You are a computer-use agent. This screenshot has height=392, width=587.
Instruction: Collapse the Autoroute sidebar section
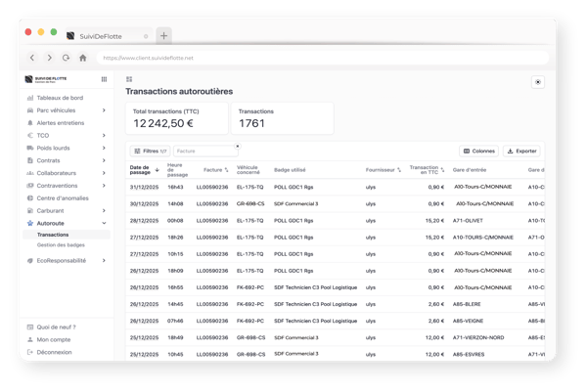point(104,224)
